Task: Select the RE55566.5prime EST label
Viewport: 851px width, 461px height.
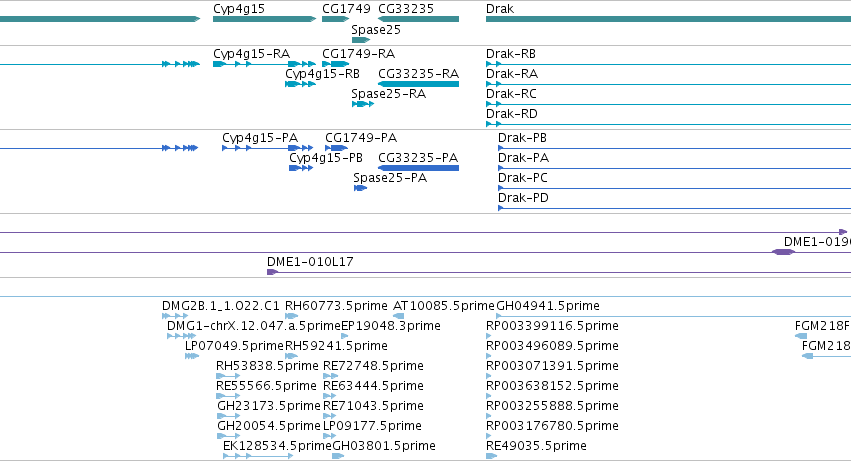Action: click(266, 387)
